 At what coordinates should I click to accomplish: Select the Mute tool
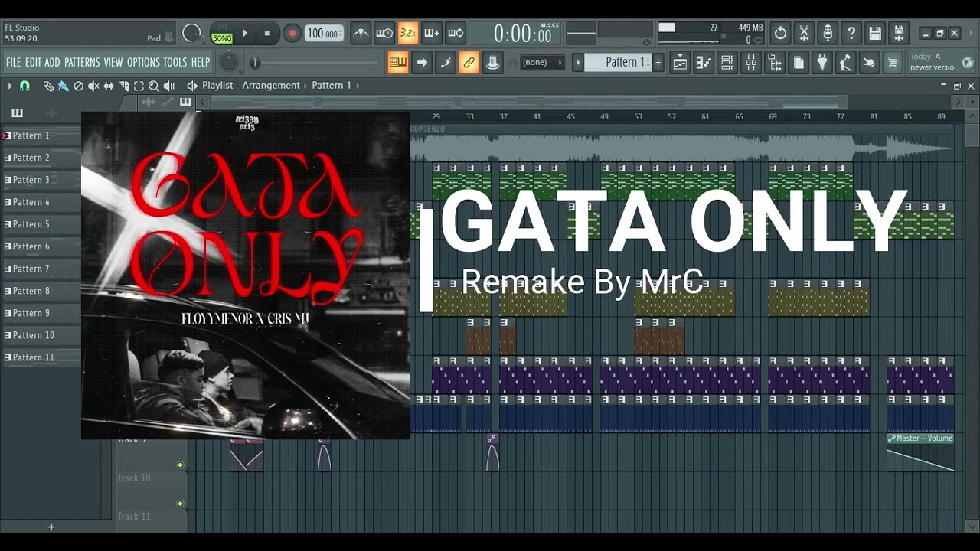[93, 86]
